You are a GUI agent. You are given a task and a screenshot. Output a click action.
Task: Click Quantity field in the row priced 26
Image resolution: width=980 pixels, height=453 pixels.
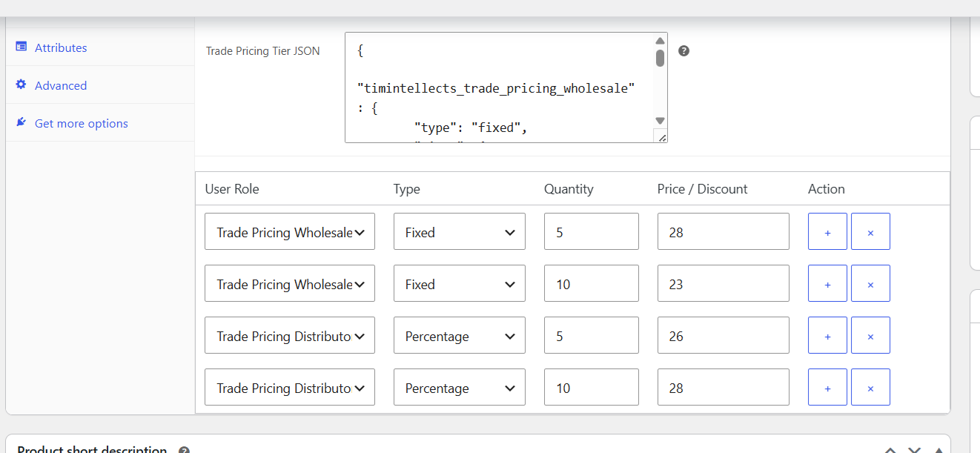pos(592,336)
